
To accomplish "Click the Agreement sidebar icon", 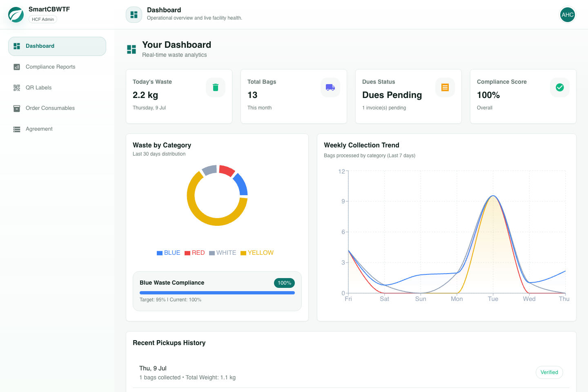I will click(17, 129).
